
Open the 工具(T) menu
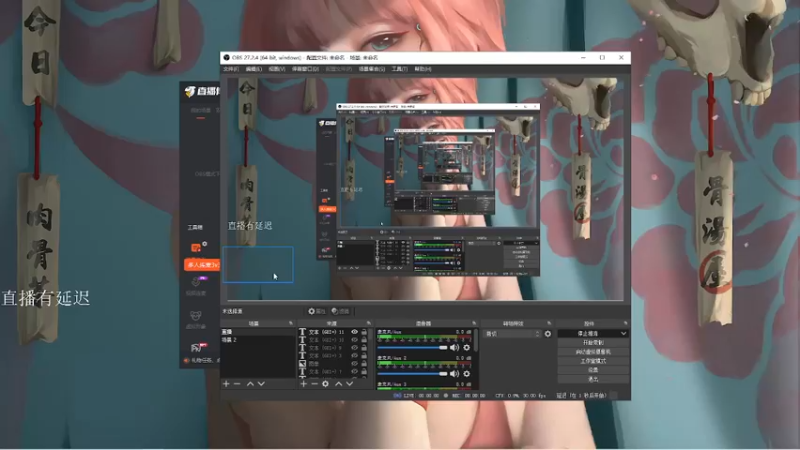pyautogui.click(x=399, y=69)
